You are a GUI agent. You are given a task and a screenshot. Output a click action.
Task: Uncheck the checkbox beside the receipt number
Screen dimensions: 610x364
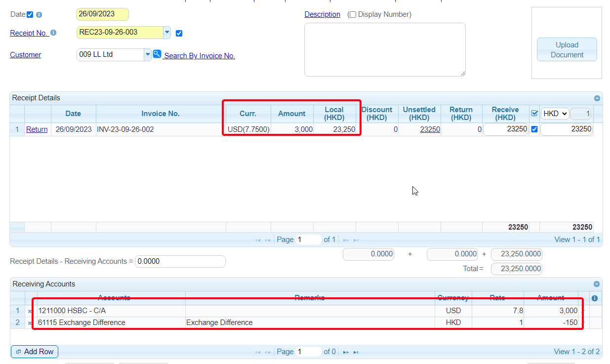coord(179,34)
